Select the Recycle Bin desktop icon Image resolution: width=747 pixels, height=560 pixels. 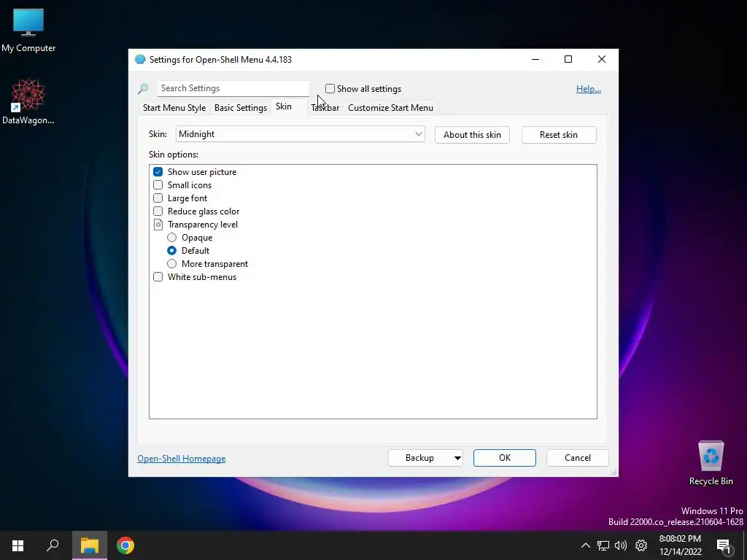click(x=711, y=463)
